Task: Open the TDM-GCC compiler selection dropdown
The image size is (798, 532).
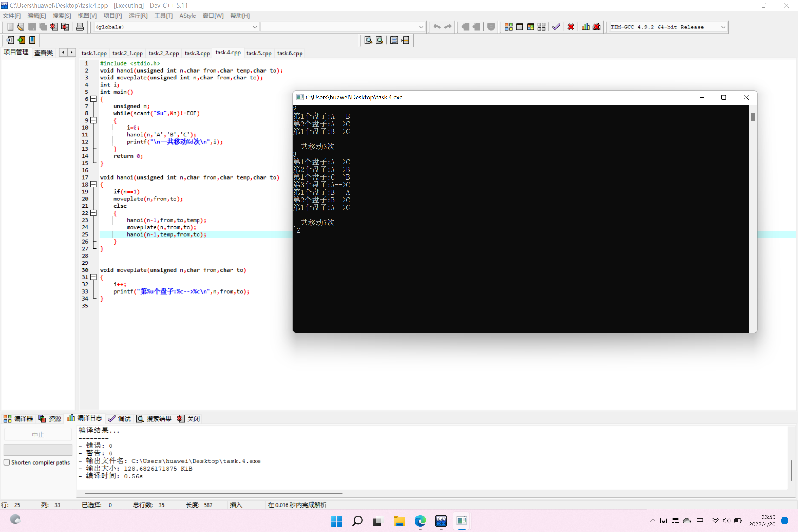Action: click(x=723, y=27)
